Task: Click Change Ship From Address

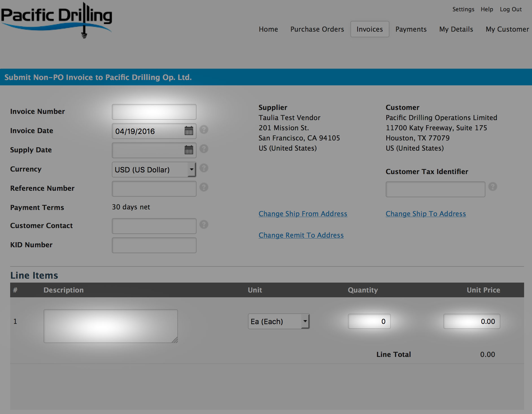Action: 303,214
